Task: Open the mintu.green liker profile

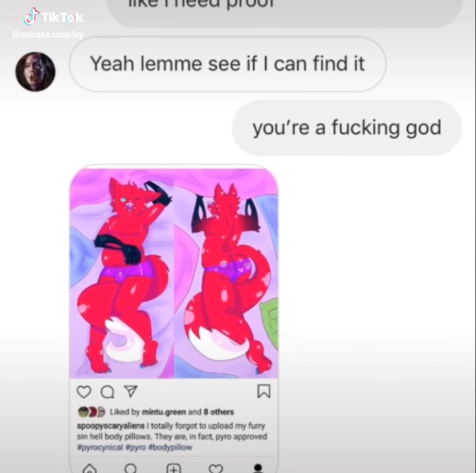Action: 164,412
